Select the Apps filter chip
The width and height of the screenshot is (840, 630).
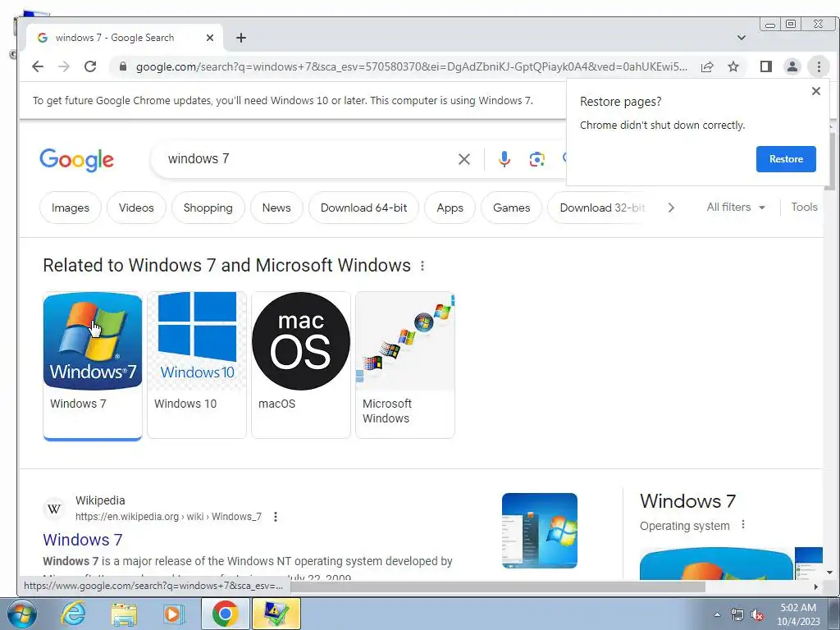pos(450,208)
